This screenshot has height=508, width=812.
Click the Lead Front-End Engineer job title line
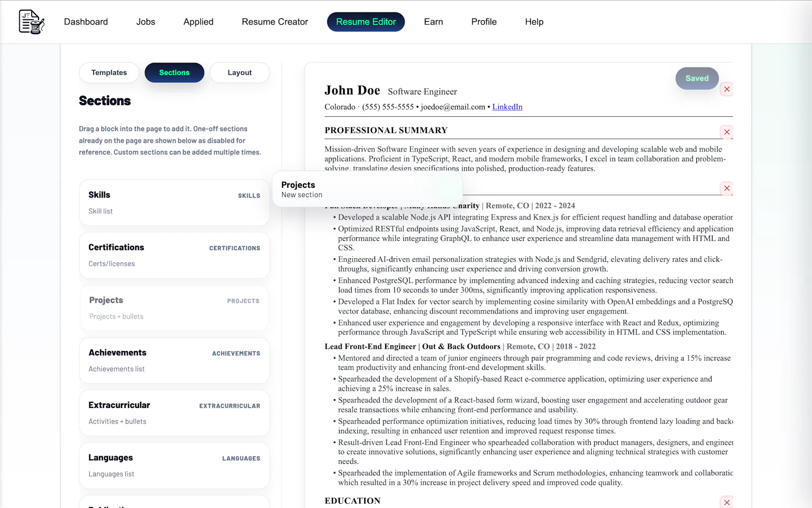460,346
